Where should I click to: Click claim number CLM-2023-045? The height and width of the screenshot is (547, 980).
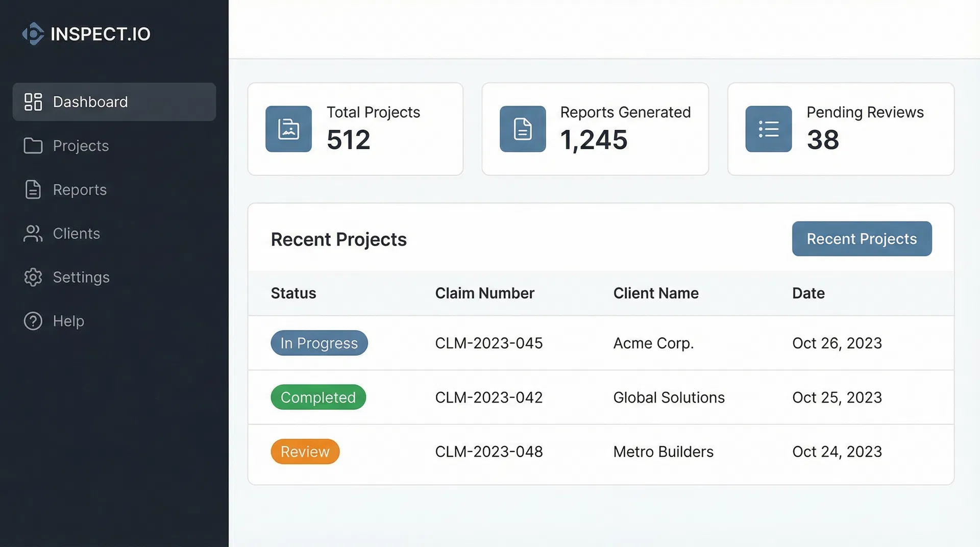tap(488, 343)
